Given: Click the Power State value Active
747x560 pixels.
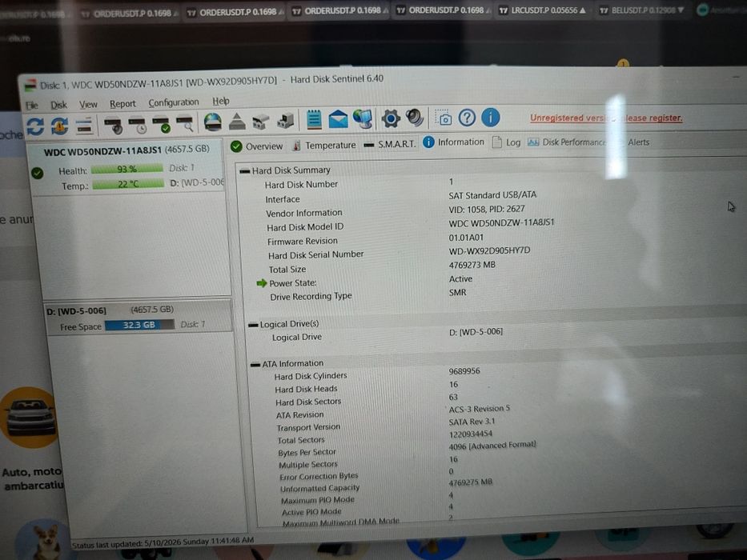Looking at the screenshot, I should coord(460,278).
